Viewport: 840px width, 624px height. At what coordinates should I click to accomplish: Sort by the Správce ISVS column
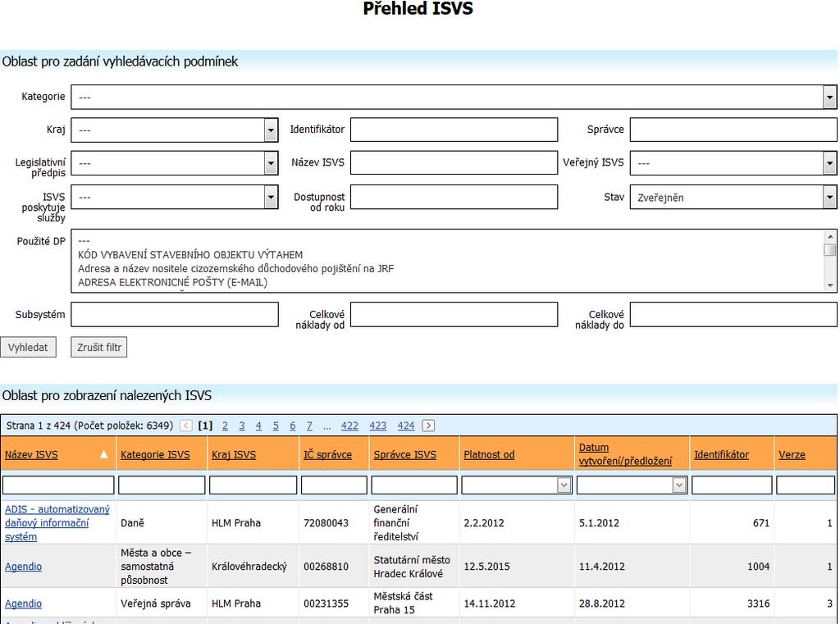click(x=405, y=455)
